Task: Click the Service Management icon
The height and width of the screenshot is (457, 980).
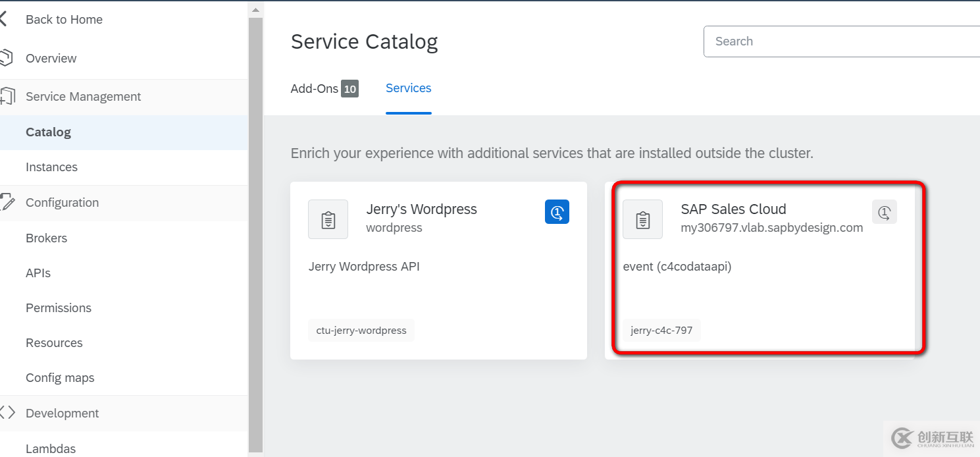Action: point(7,96)
